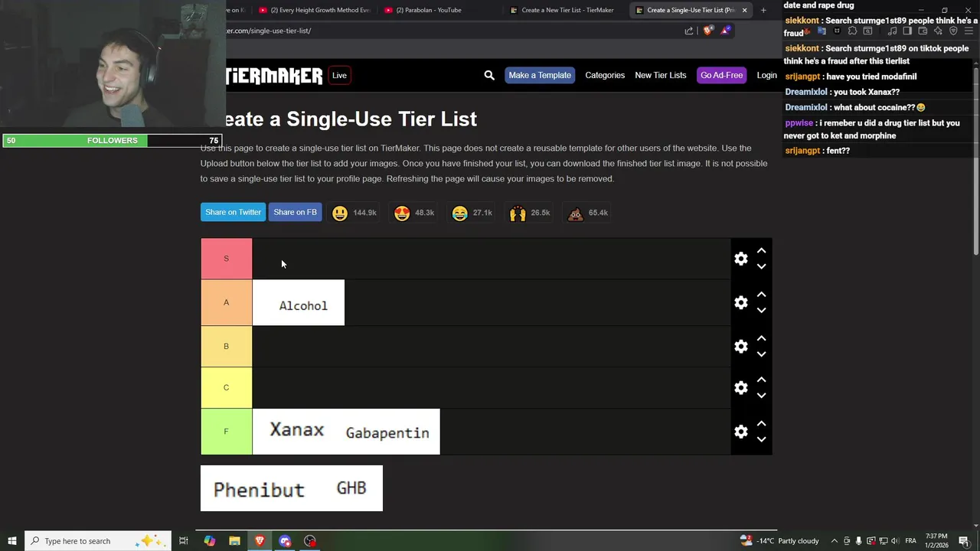980x551 pixels.
Task: Open Copilot from the taskbar
Action: click(209, 541)
